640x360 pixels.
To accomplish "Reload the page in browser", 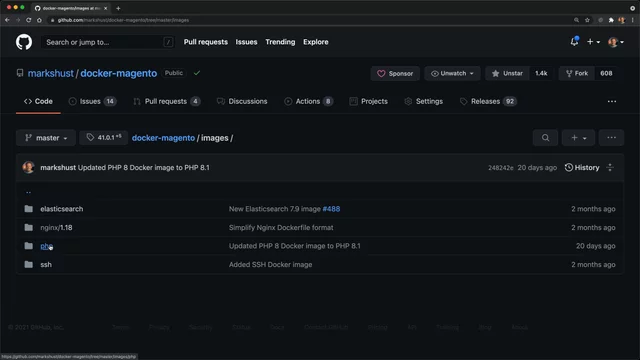I will click(29, 20).
